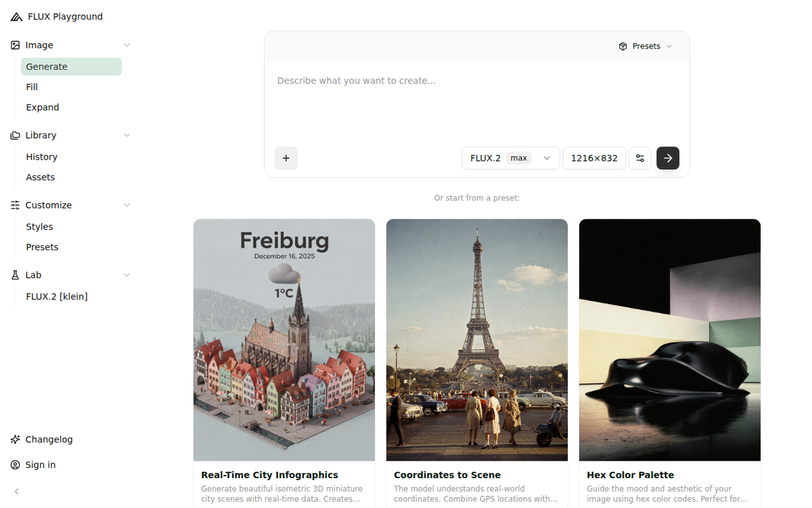Click the Lab section label

tap(33, 275)
